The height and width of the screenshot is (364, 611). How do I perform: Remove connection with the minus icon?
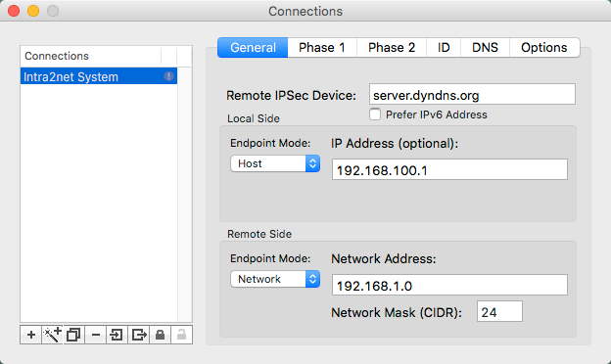coord(96,335)
